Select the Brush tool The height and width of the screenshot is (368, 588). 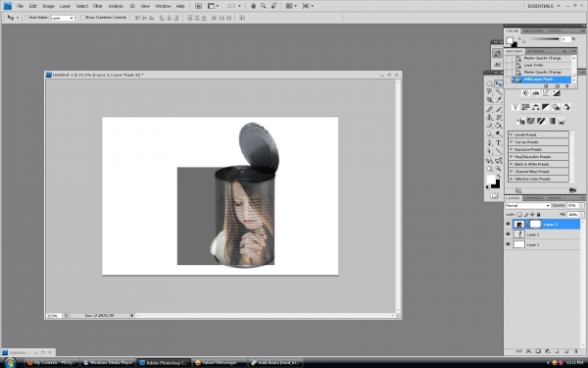[499, 109]
